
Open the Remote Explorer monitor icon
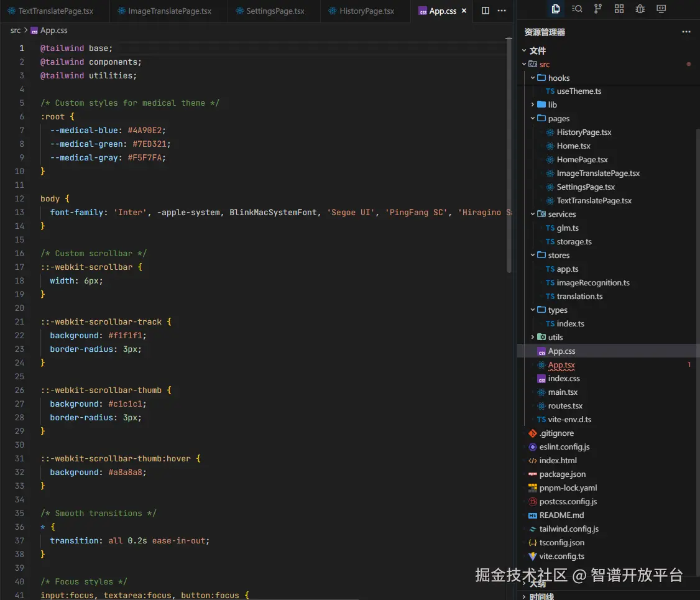[661, 9]
